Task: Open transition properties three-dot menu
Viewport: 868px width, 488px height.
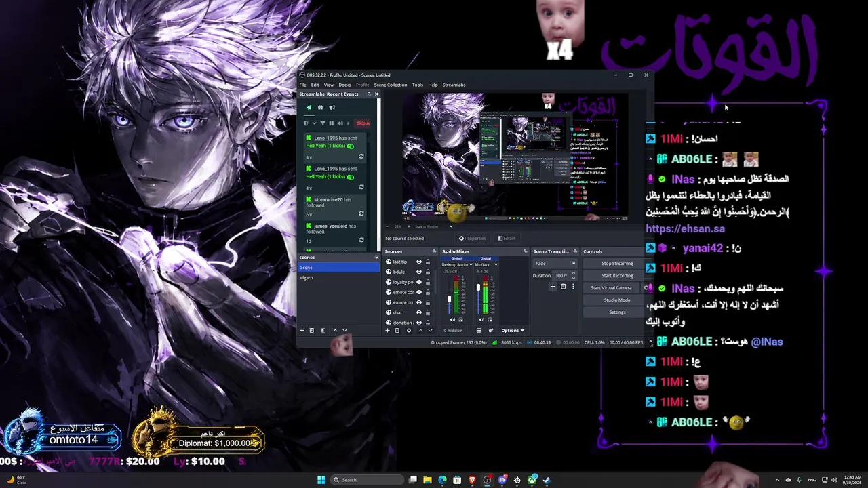Action: pyautogui.click(x=573, y=287)
